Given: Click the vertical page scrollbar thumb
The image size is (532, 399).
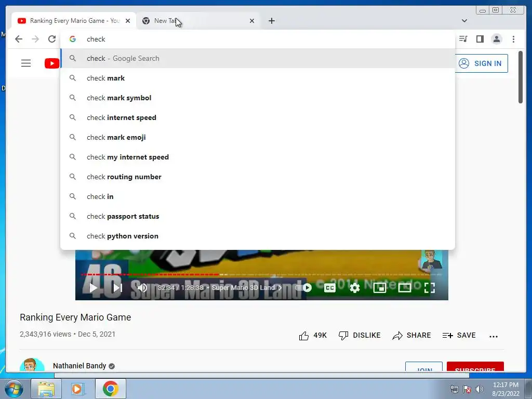Looking at the screenshot, I should coord(521,77).
